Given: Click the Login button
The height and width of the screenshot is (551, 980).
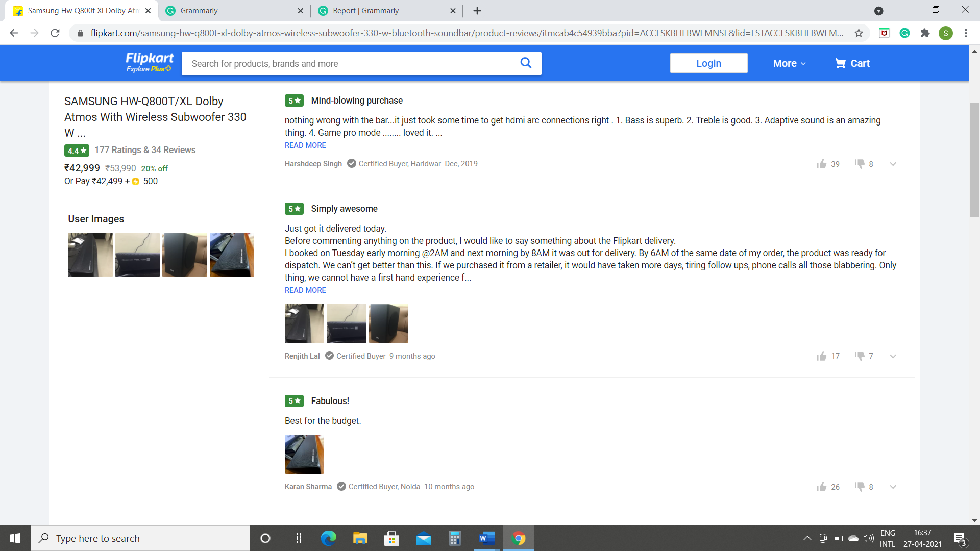Looking at the screenshot, I should [708, 63].
